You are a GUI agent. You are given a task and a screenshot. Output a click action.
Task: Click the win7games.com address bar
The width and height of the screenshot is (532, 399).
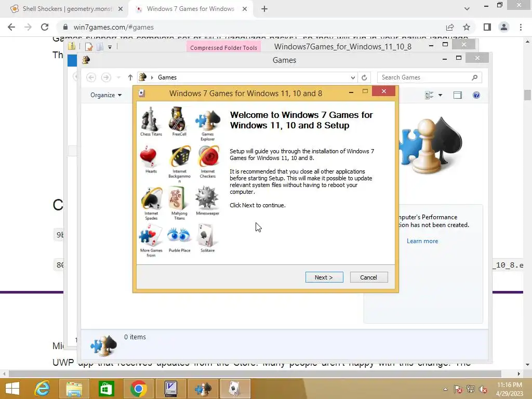251,27
